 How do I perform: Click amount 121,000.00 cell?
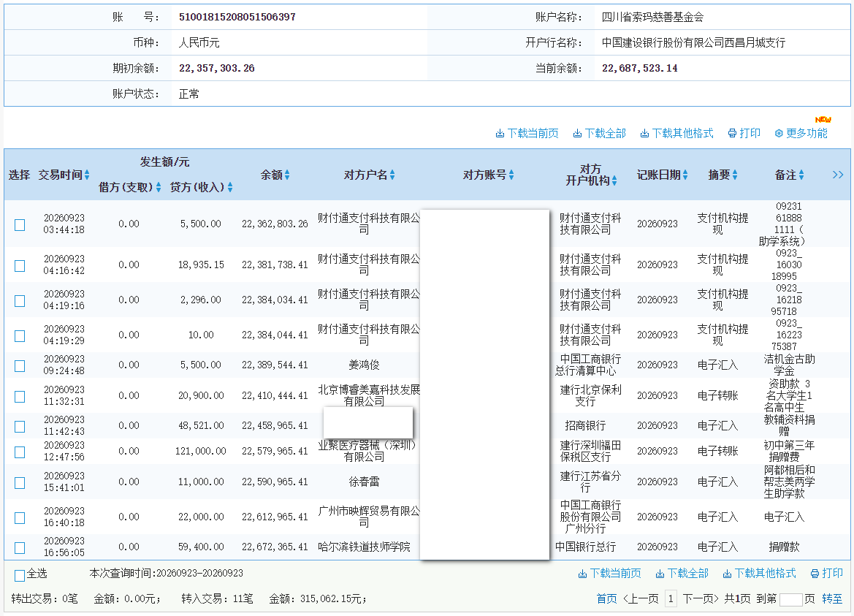click(200, 451)
